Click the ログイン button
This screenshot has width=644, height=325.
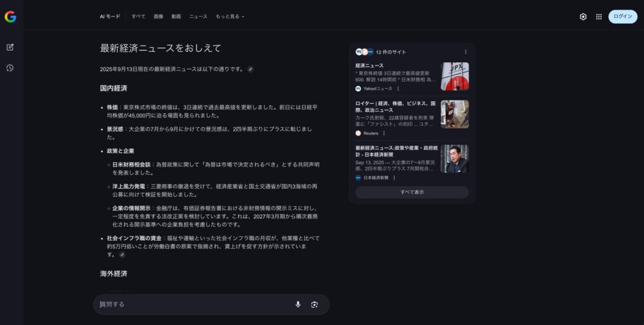pos(622,17)
